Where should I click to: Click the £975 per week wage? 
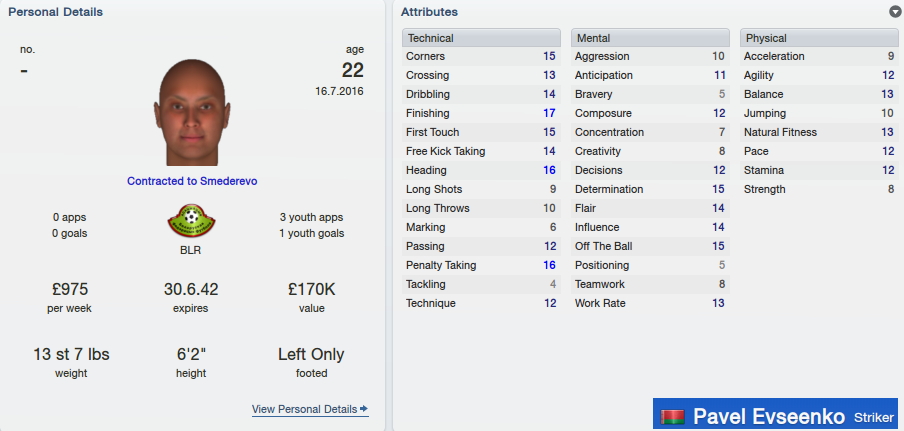(x=69, y=289)
